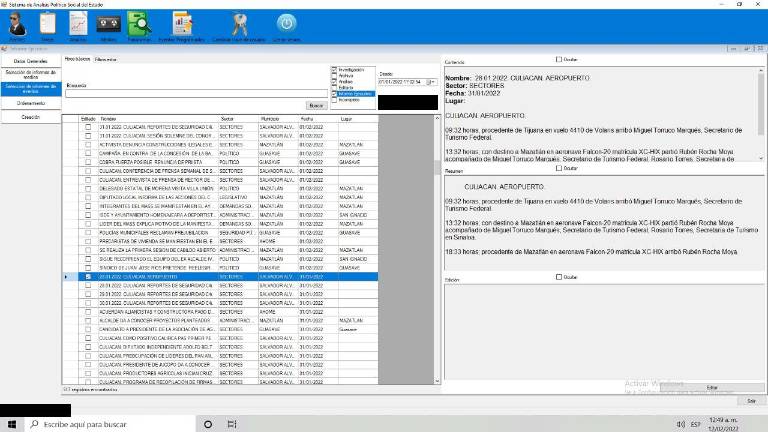Switch to the Datos Generales side tab

pos(30,61)
